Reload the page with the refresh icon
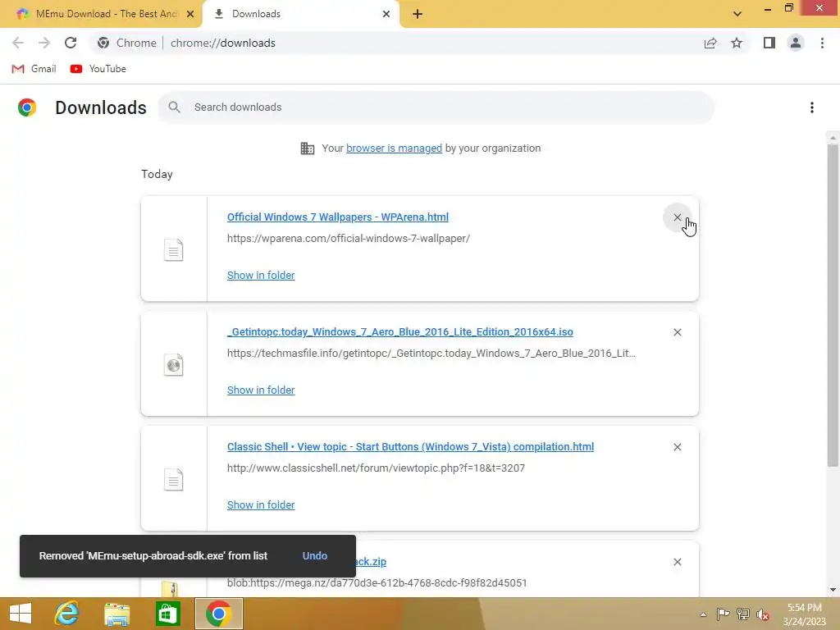Screen dimensions: 840x630 pyautogui.click(x=71, y=43)
